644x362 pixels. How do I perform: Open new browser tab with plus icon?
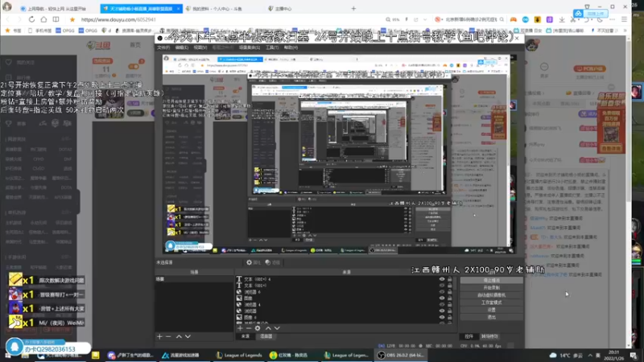click(353, 8)
